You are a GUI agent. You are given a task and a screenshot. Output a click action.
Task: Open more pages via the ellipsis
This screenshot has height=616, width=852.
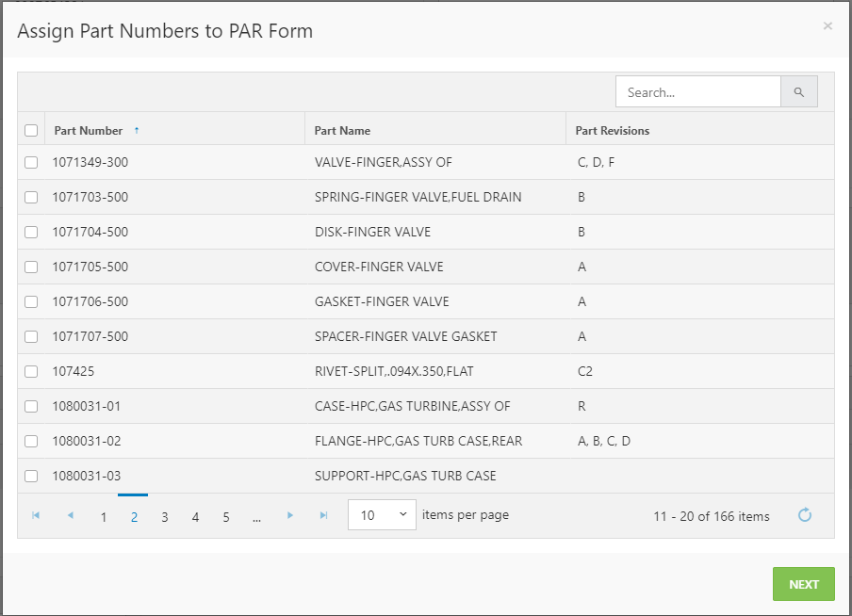[257, 516]
